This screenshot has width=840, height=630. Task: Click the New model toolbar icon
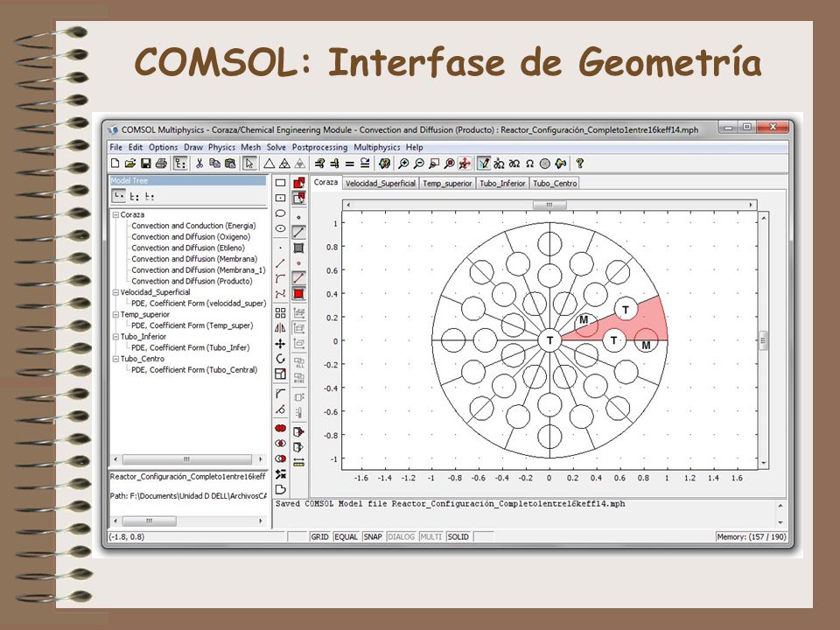click(x=115, y=164)
